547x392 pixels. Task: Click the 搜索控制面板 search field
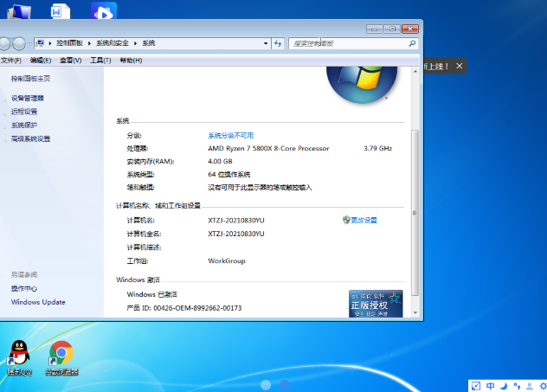(346, 42)
